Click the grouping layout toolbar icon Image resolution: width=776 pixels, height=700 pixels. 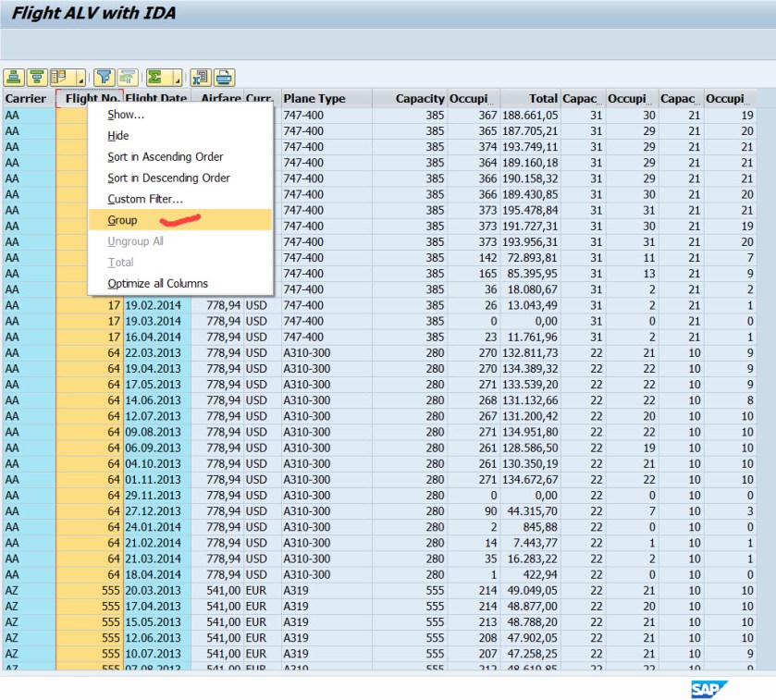pos(60,78)
